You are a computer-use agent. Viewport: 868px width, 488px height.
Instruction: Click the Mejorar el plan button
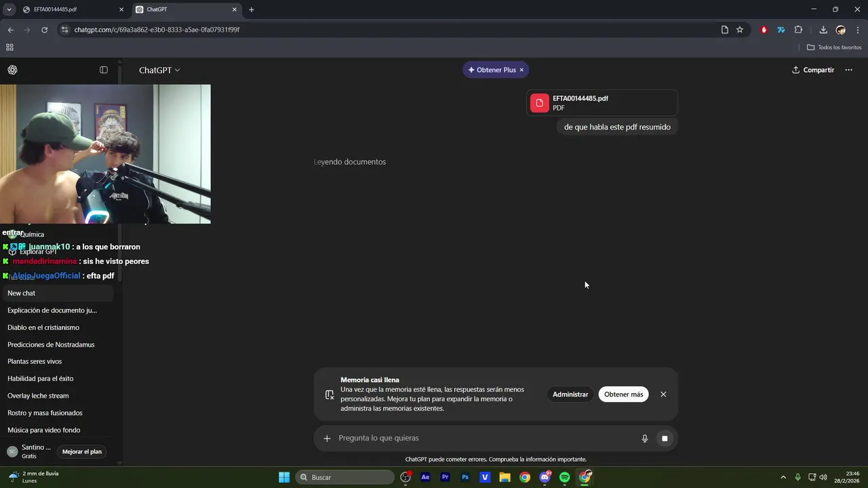tap(82, 451)
